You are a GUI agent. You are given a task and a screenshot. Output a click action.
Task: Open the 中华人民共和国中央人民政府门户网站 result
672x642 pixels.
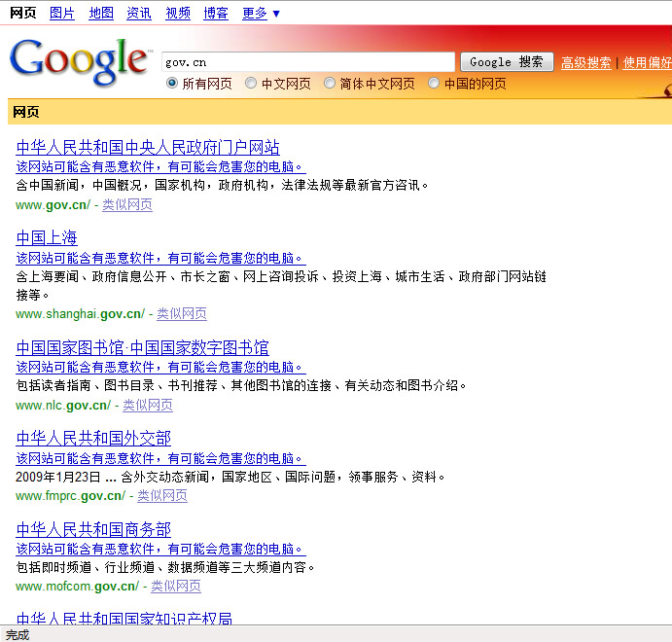[148, 148]
